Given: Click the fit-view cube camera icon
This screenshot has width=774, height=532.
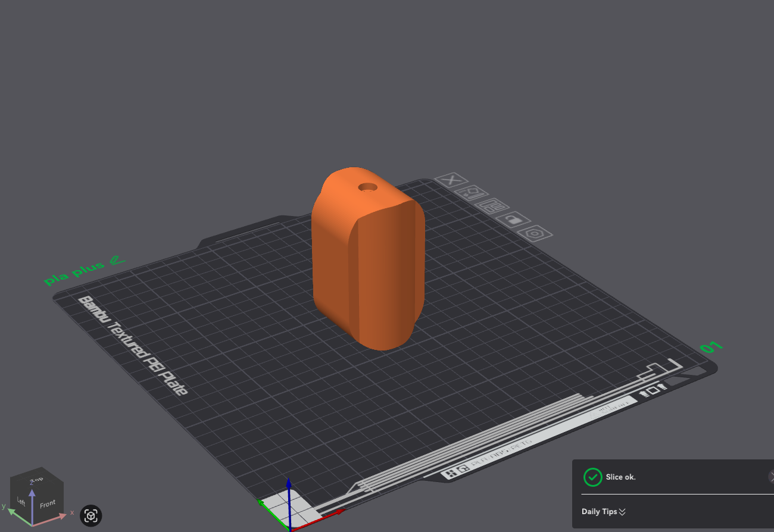Looking at the screenshot, I should [91, 516].
